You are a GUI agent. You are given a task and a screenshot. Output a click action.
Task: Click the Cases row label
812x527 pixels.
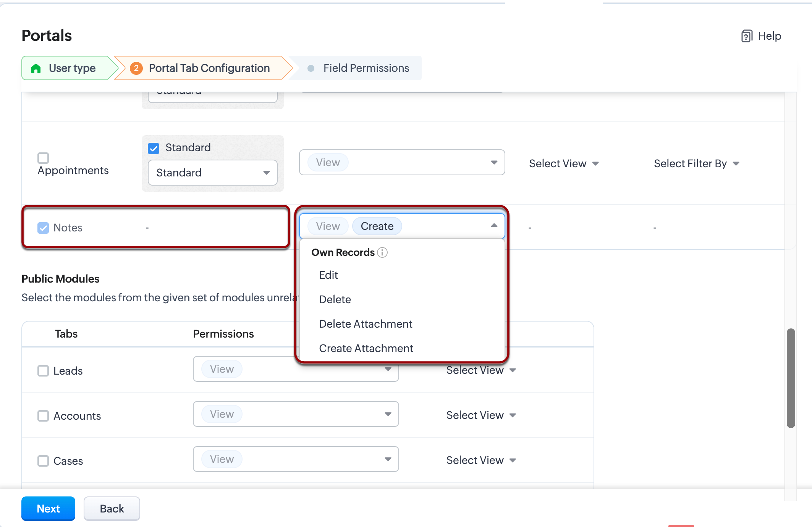click(68, 461)
